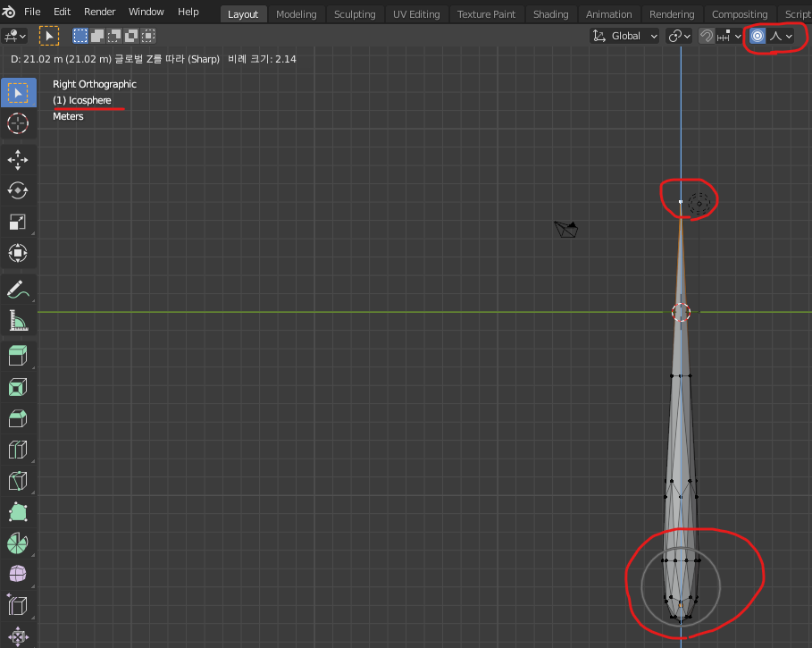812x648 pixels.
Task: Set selection mode to new selection
Action: point(80,36)
